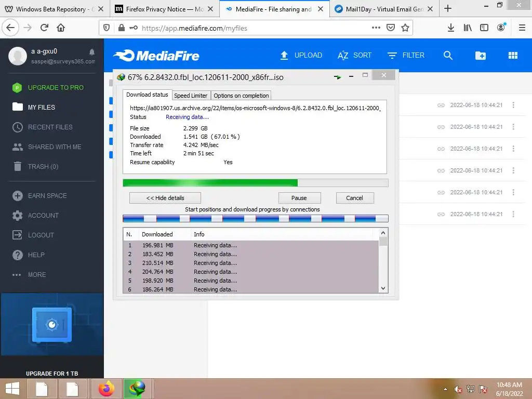Open Recent Files in sidebar
The height and width of the screenshot is (399, 532).
pos(50,127)
